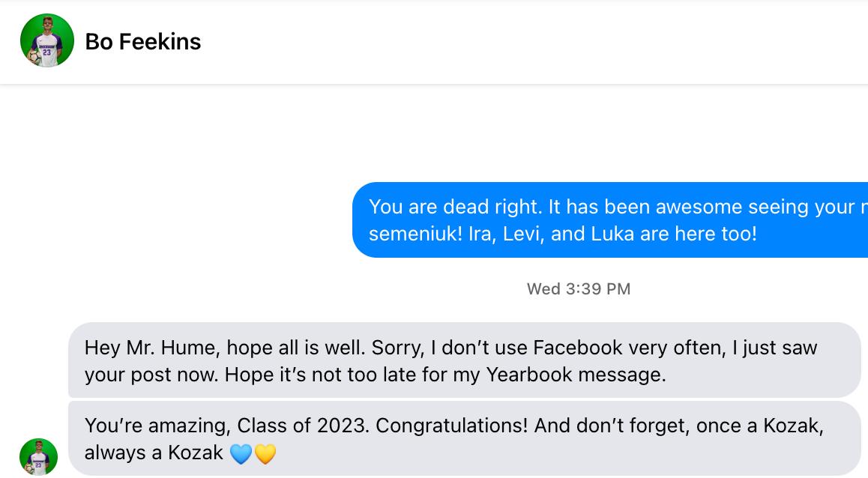Image resolution: width=868 pixels, height=478 pixels.
Task: Click the blue heart emoji
Action: coord(241,453)
